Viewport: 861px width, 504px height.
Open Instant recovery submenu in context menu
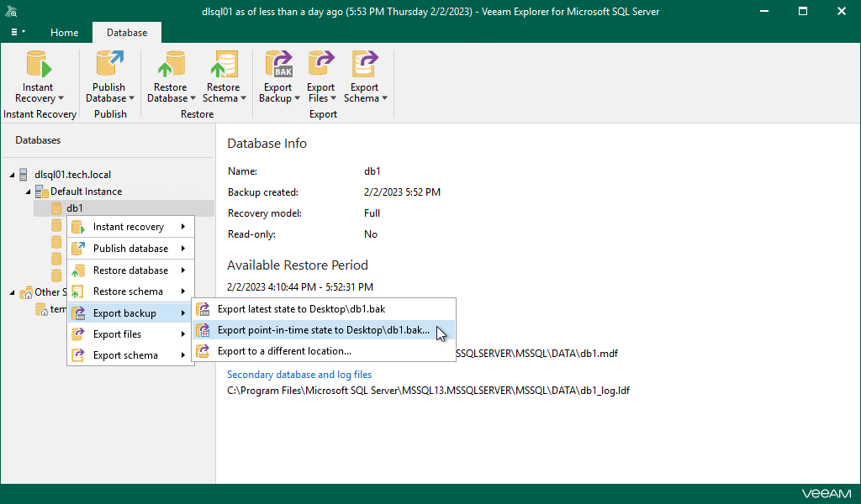130,227
